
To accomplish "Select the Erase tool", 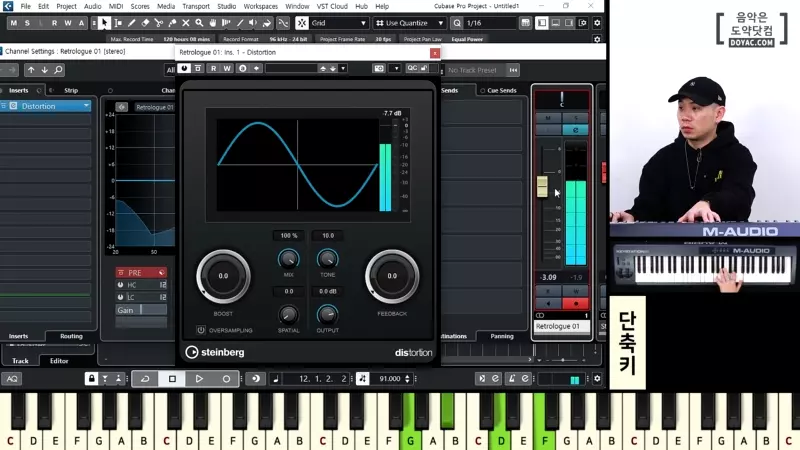I will [145, 23].
